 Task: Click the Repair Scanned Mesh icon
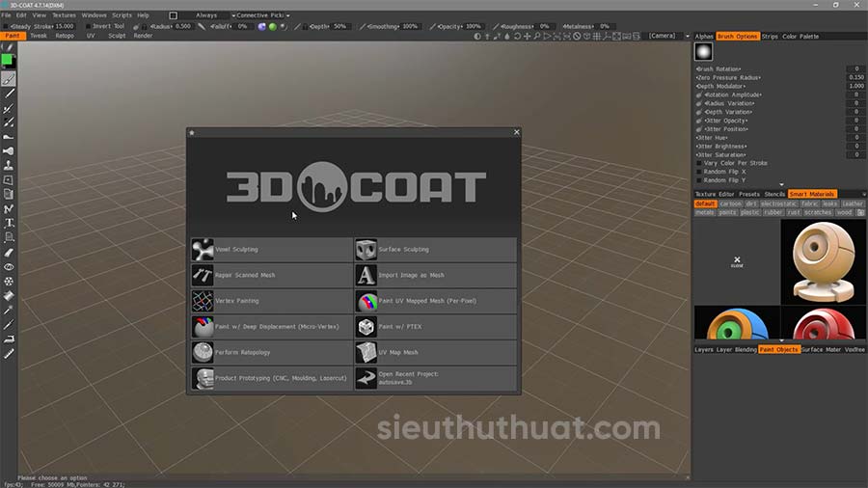click(203, 275)
